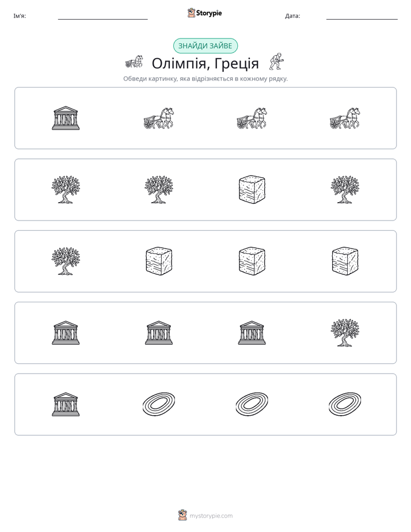Open the mystorypie.com footer link
This screenshot has height=532, width=411.
pos(211,516)
